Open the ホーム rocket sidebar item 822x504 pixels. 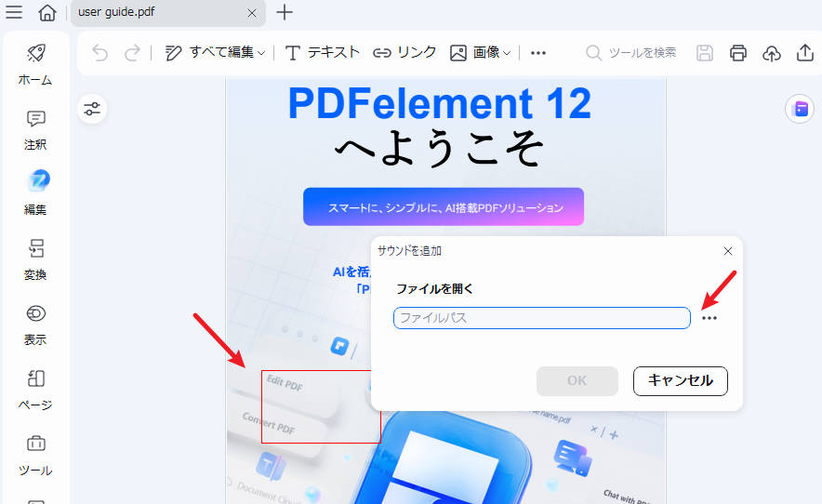tap(35, 64)
